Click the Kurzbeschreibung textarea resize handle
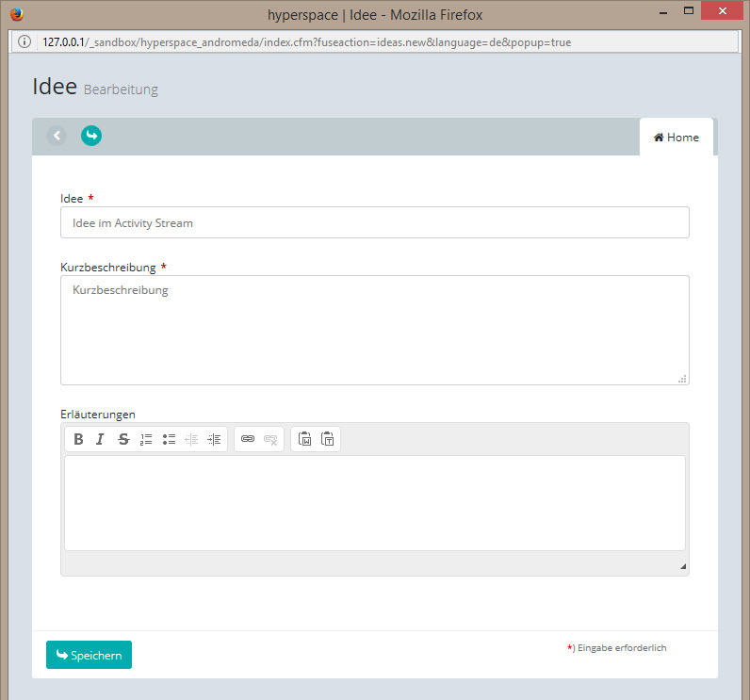The height and width of the screenshot is (700, 750). 682,379
